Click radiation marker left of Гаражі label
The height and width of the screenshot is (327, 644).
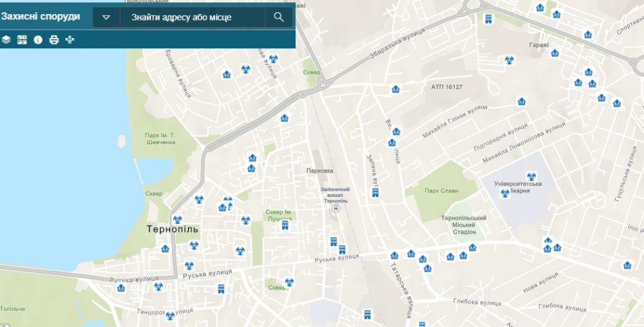coord(508,61)
